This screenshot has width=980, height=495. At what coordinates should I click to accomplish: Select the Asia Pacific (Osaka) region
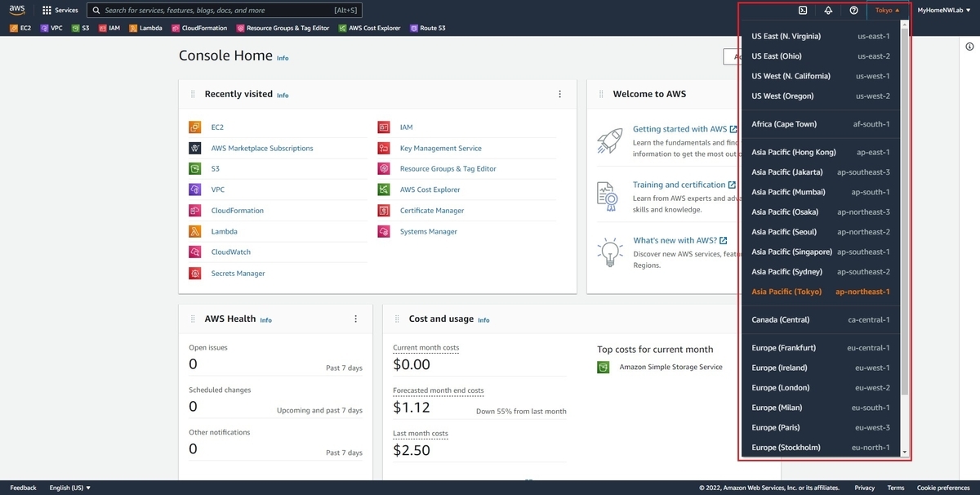pyautogui.click(x=821, y=212)
